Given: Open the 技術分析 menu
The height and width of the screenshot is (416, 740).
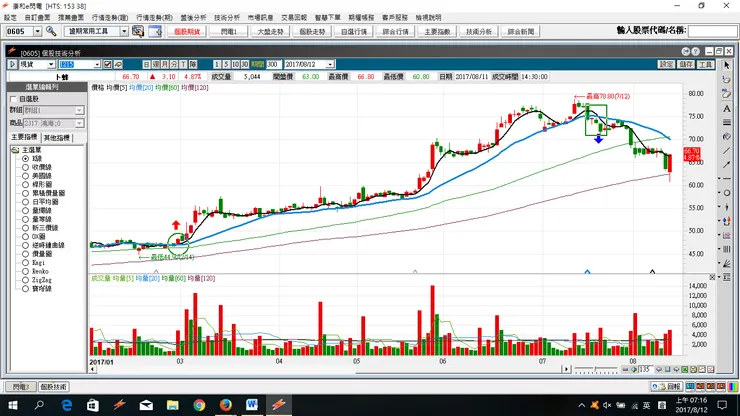Looking at the screenshot, I should point(227,17).
